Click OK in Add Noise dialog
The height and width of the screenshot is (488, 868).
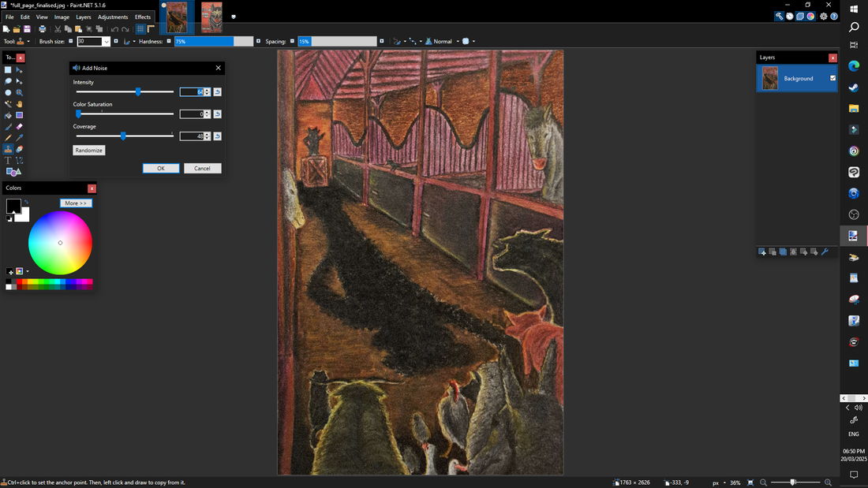pyautogui.click(x=161, y=168)
